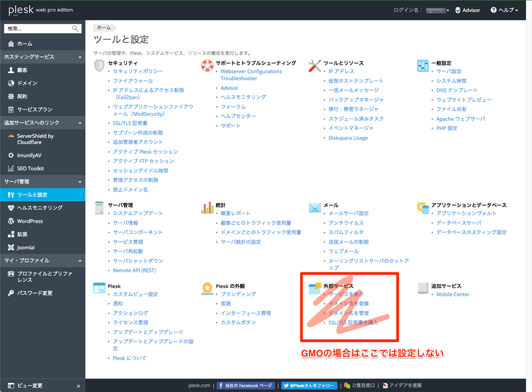Image resolution: width=532 pixels, height=392 pixels.
Task: Click the Tools and Resources wrench icon
Action: [x=315, y=66]
